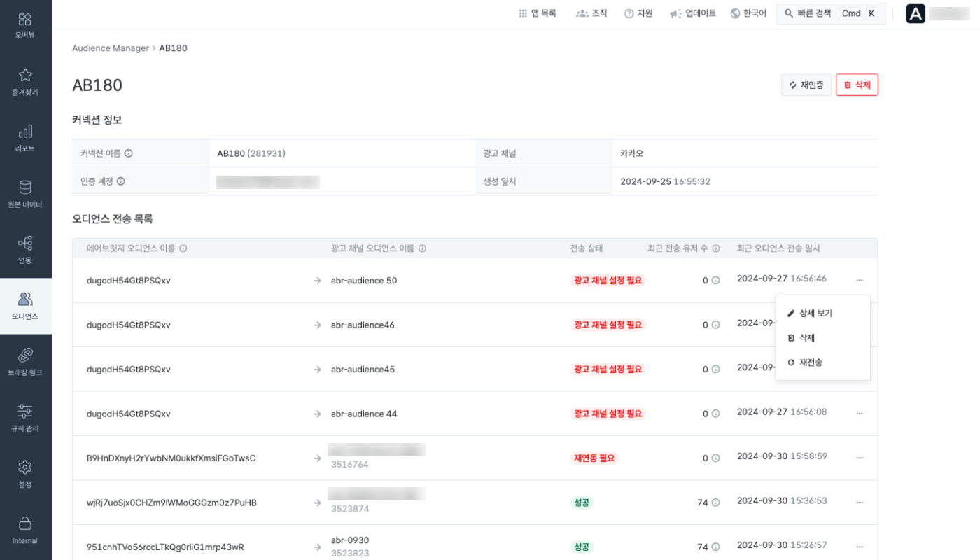Open the 한국어 language selector
The width and height of the screenshot is (980, 560).
(x=748, y=13)
